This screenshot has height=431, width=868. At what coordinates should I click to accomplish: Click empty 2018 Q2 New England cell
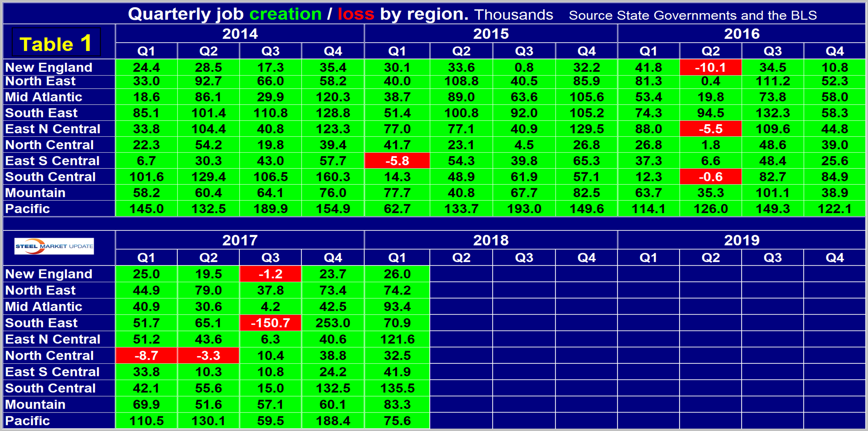pos(461,274)
